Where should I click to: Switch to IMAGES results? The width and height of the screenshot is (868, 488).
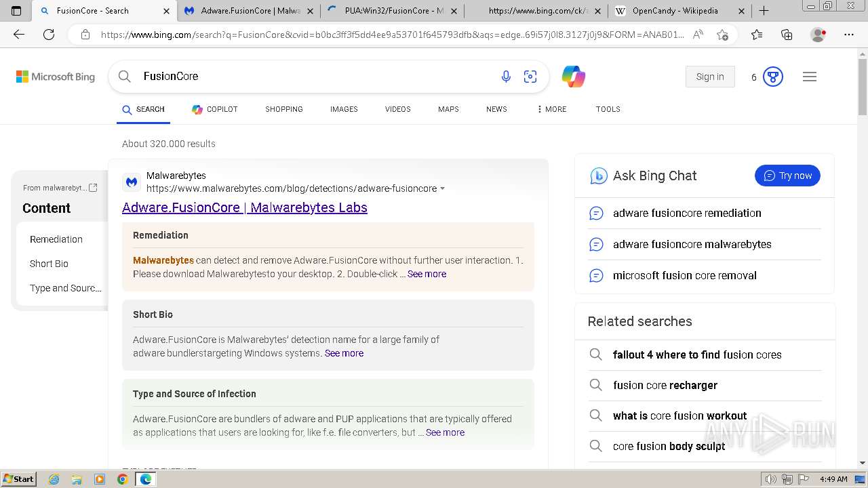(x=344, y=109)
